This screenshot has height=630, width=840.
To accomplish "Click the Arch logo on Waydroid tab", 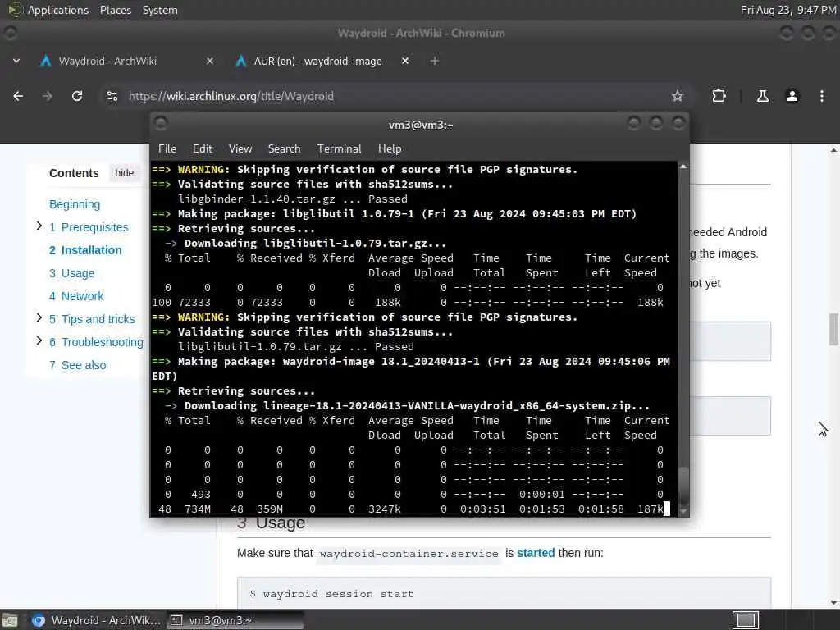I will pos(46,61).
